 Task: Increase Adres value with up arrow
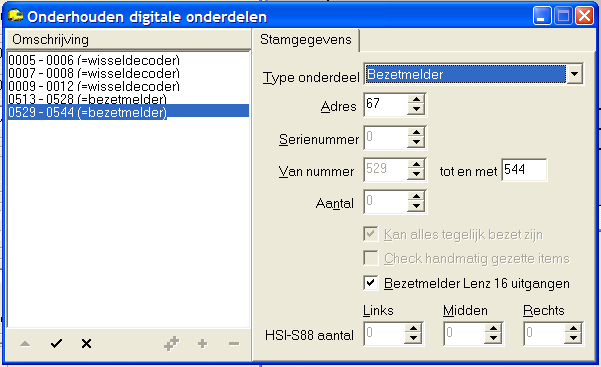pos(416,99)
